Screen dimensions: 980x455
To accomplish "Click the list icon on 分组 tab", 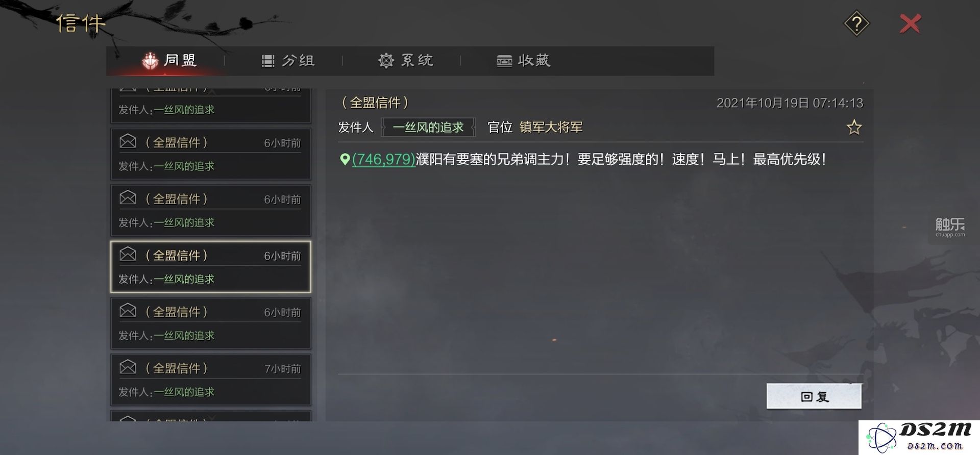I will 268,61.
